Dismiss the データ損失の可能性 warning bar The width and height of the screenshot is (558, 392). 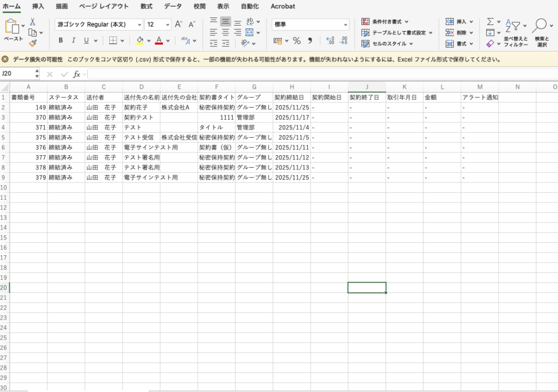[5, 59]
